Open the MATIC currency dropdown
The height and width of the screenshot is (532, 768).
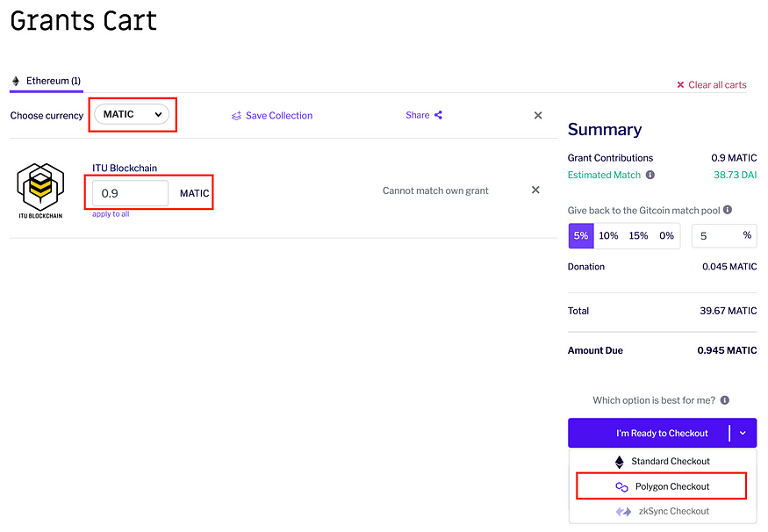click(132, 115)
